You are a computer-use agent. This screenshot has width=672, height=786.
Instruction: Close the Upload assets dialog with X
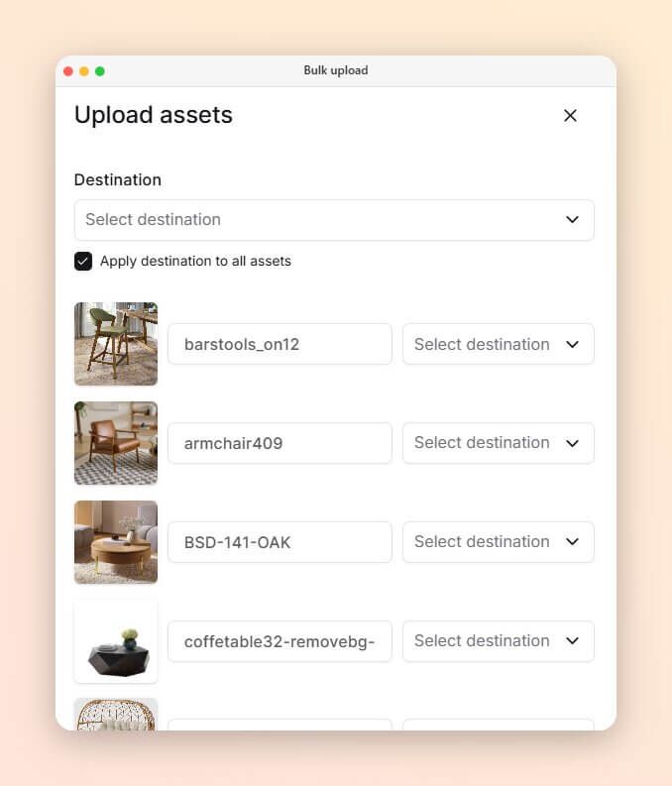click(x=570, y=116)
